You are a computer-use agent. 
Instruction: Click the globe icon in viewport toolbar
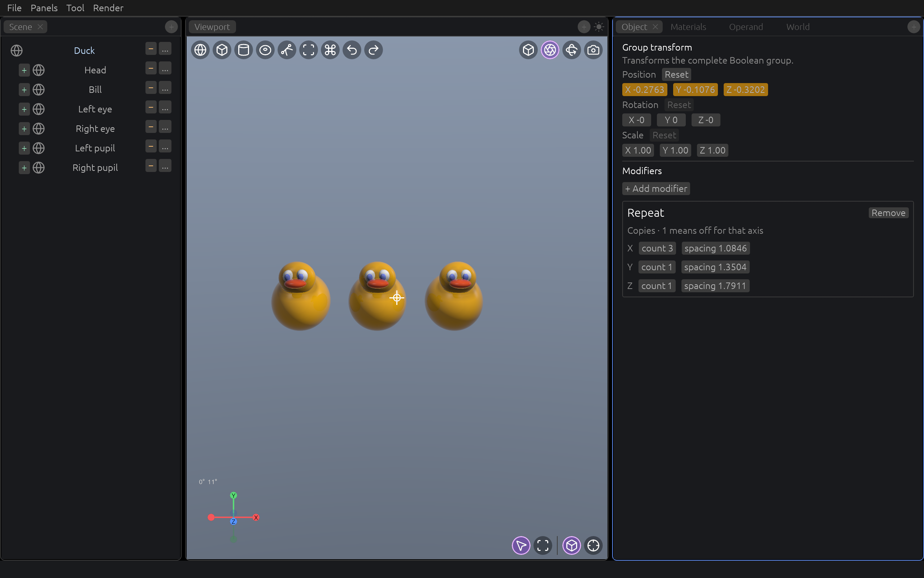point(200,50)
